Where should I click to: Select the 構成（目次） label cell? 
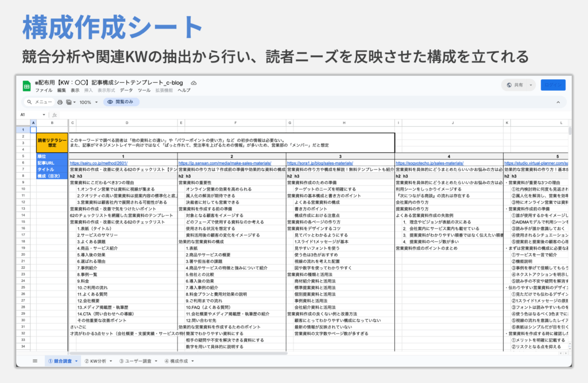point(52,176)
